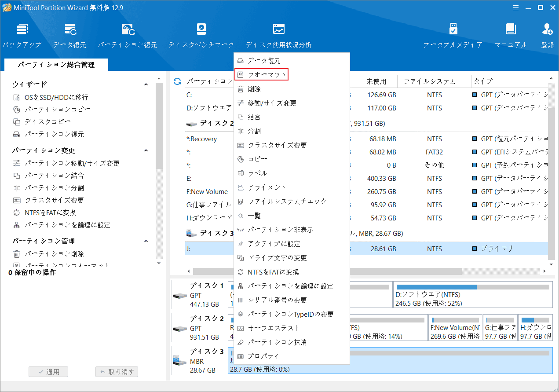Click the ディスク 3 USB drive icon in the disk map

click(179, 361)
